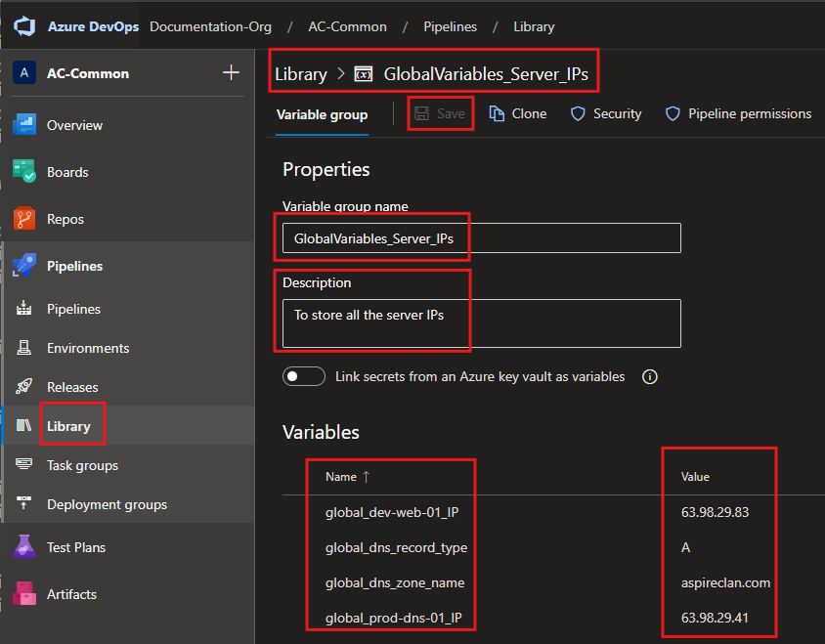Click the Security shield icon
Viewport: 825px width, 644px height.
[x=578, y=113]
